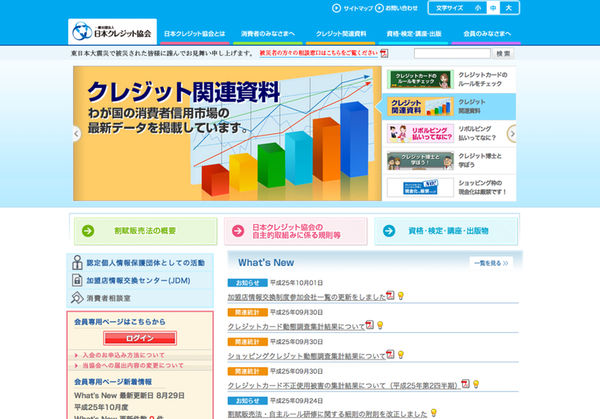Open クレジットカード不正使用被害の集計結果 link
Image resolution: width=600 pixels, height=419 pixels.
tap(344, 386)
